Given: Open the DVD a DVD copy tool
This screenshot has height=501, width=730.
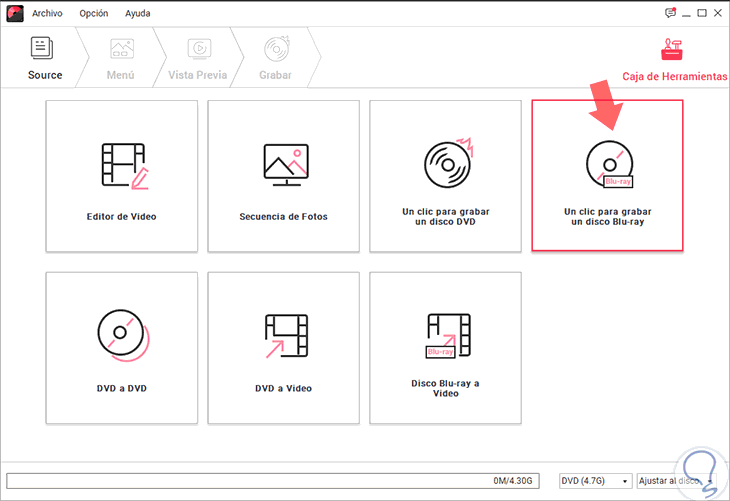Looking at the screenshot, I should pos(122,348).
